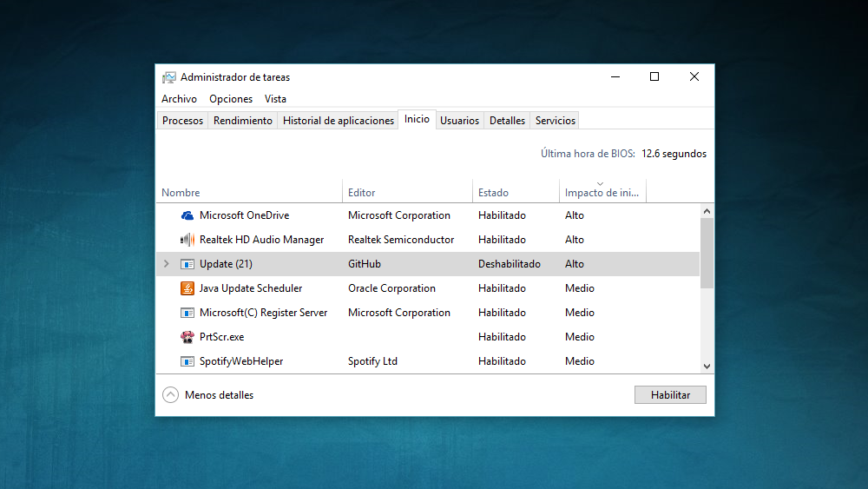Maximize the Administrador de tareas window
868x489 pixels.
click(x=654, y=77)
